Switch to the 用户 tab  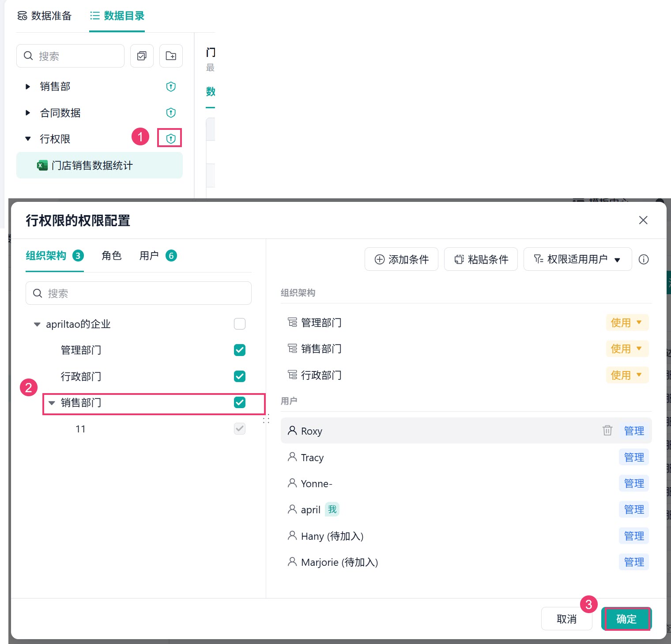pos(158,255)
